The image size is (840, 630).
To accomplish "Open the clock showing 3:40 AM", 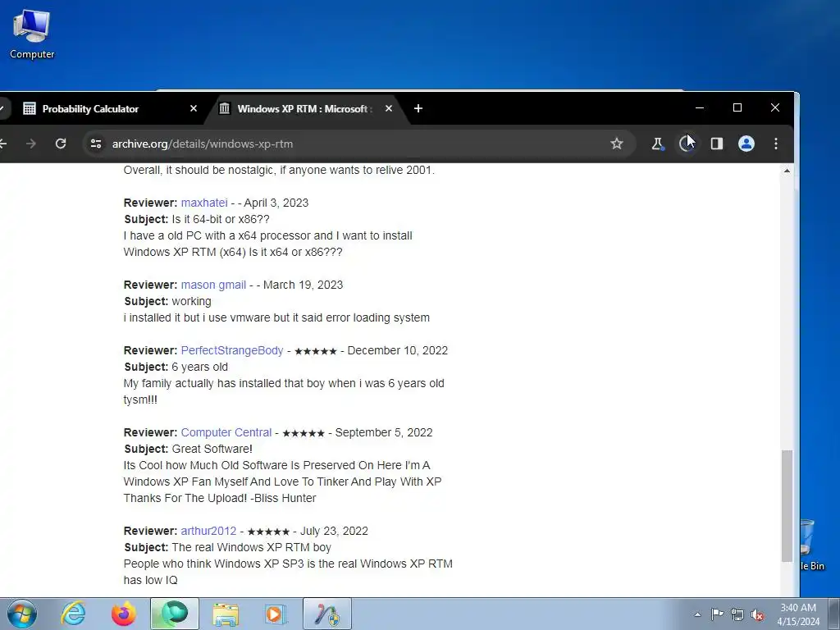I will click(x=798, y=614).
